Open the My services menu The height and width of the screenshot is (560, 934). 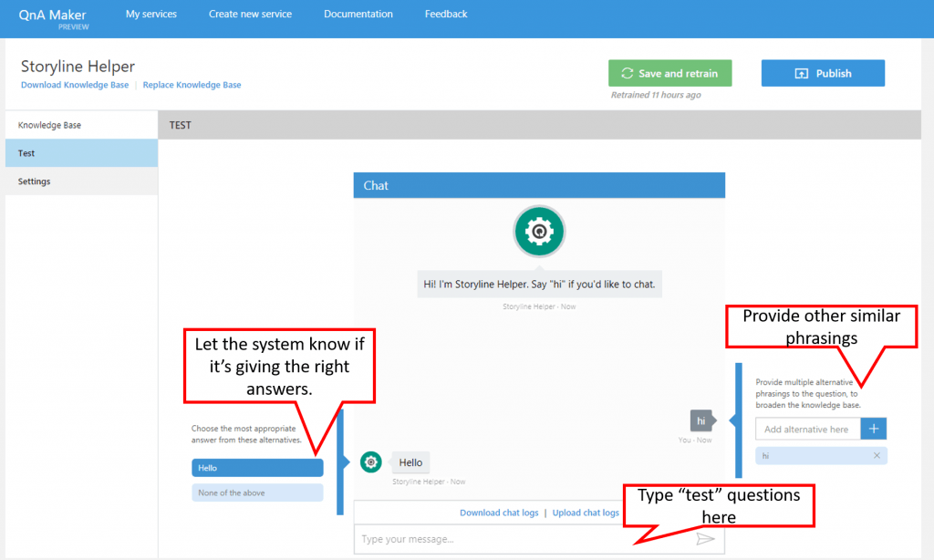(150, 14)
